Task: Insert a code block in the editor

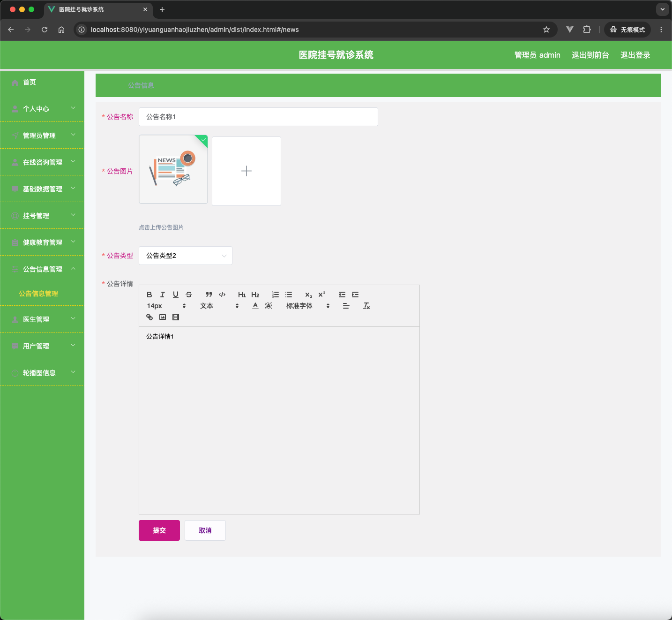Action: (x=222, y=295)
